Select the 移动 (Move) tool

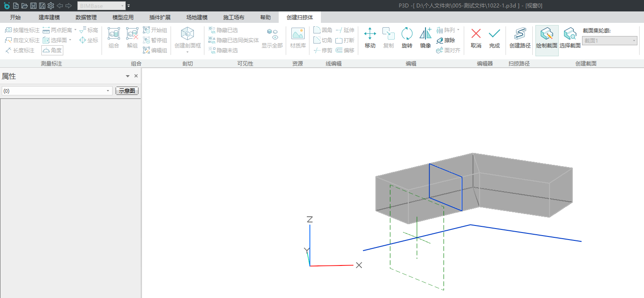(x=370, y=38)
